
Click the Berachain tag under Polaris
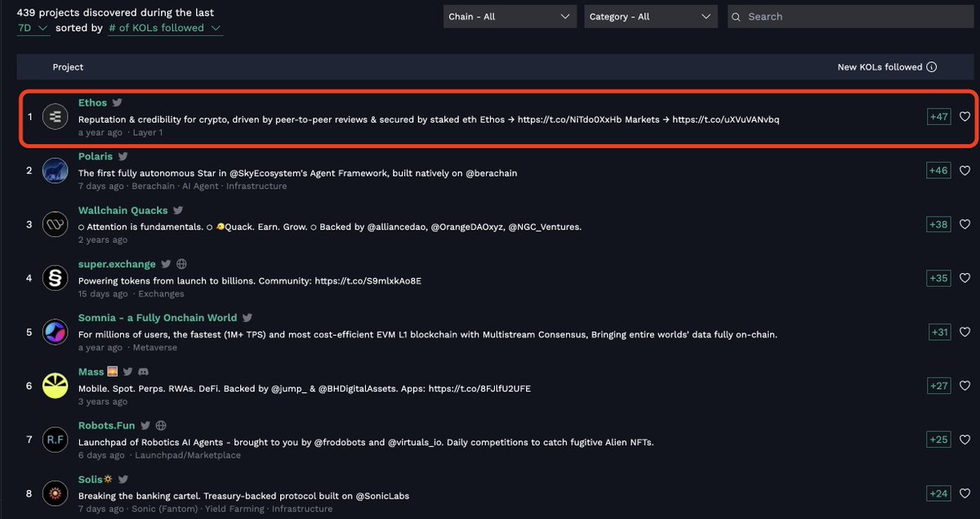pyautogui.click(x=154, y=186)
